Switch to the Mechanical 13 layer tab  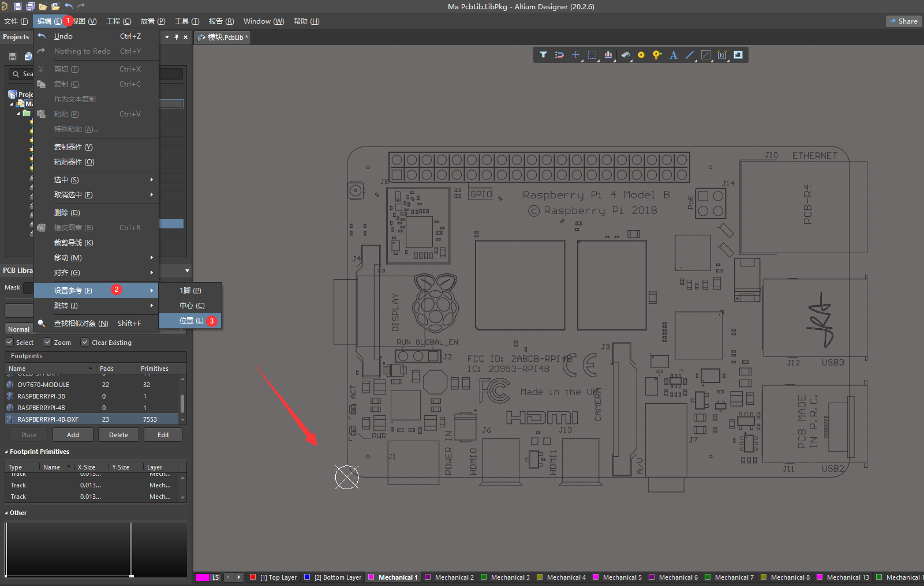[843, 577]
